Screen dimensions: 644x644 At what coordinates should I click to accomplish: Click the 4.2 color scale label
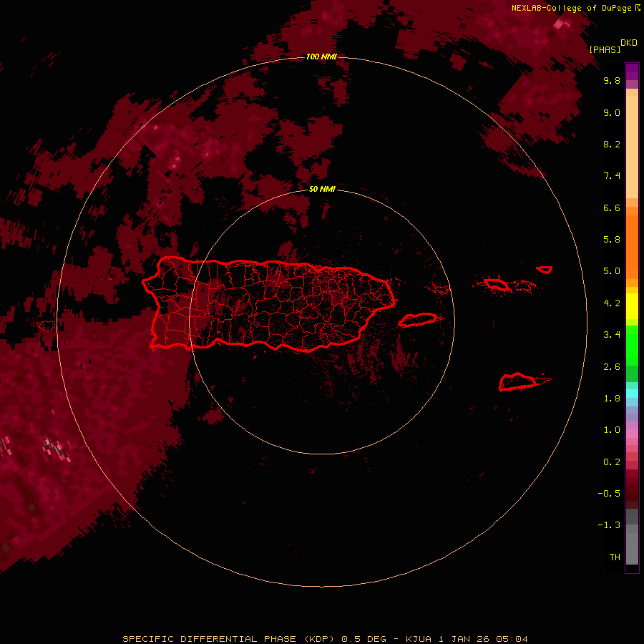click(x=612, y=303)
